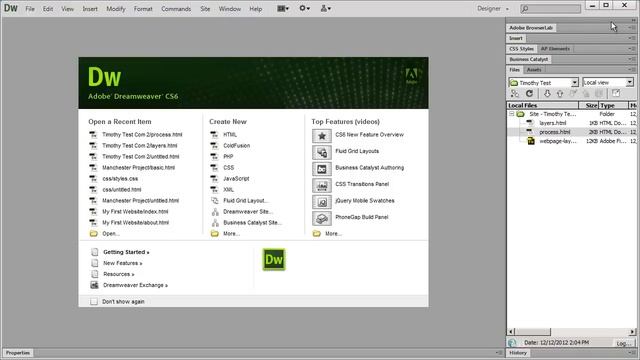Viewport: 640px width, 360px height.
Task: Open the File menu
Action: coord(30,9)
